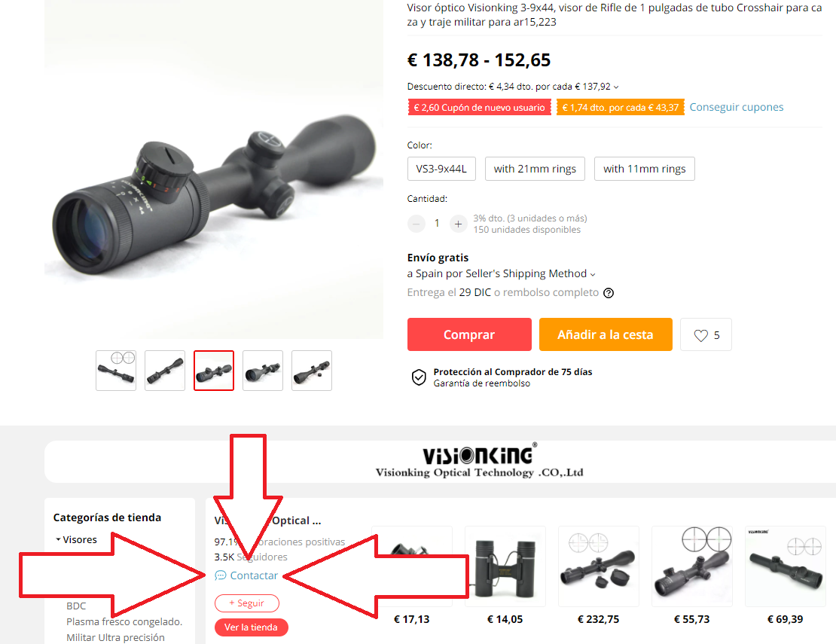Select the VS3-9x44L color option
Screen dimensions: 836x644
point(441,169)
